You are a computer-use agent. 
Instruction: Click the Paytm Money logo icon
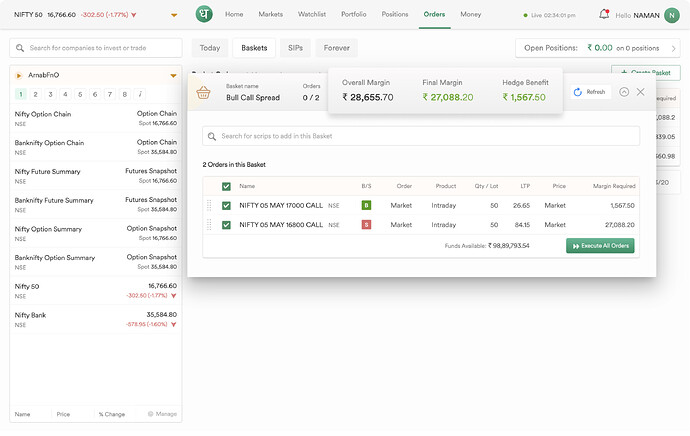[x=203, y=15]
